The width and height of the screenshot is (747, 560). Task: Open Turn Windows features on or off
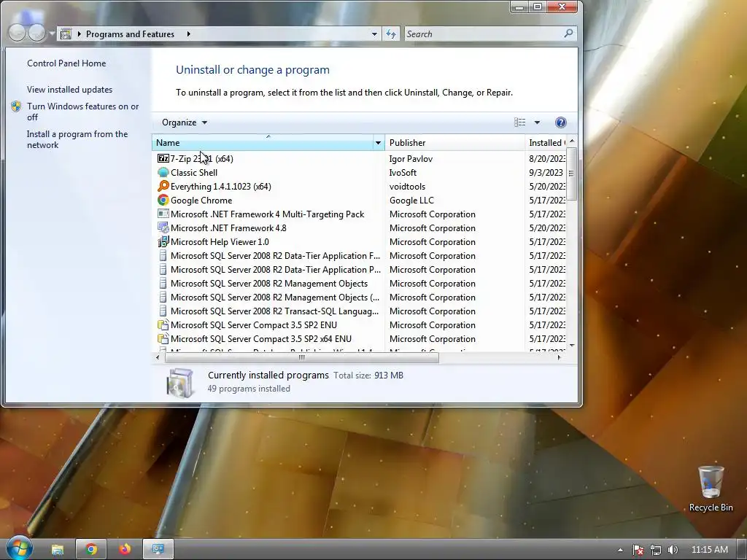coord(83,112)
